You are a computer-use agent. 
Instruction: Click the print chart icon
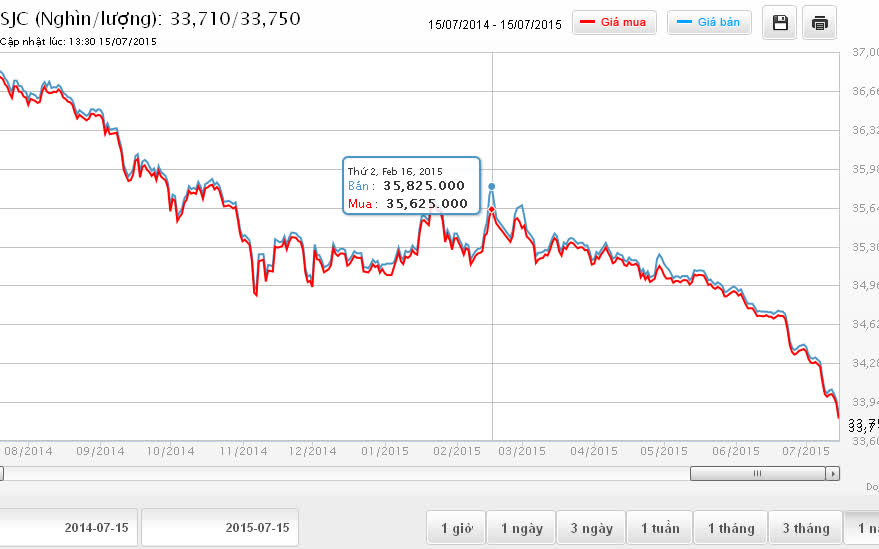pos(820,22)
